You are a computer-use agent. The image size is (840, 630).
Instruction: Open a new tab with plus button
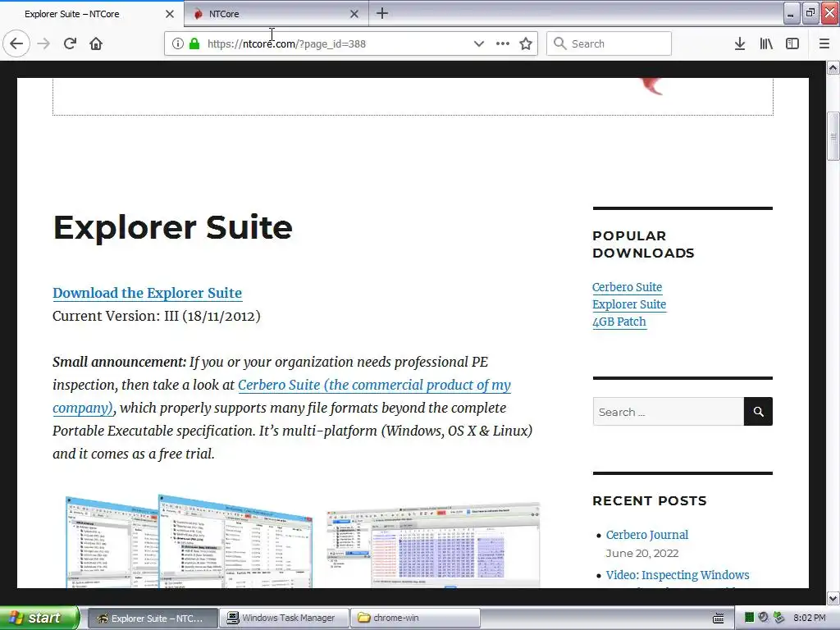pyautogui.click(x=382, y=13)
